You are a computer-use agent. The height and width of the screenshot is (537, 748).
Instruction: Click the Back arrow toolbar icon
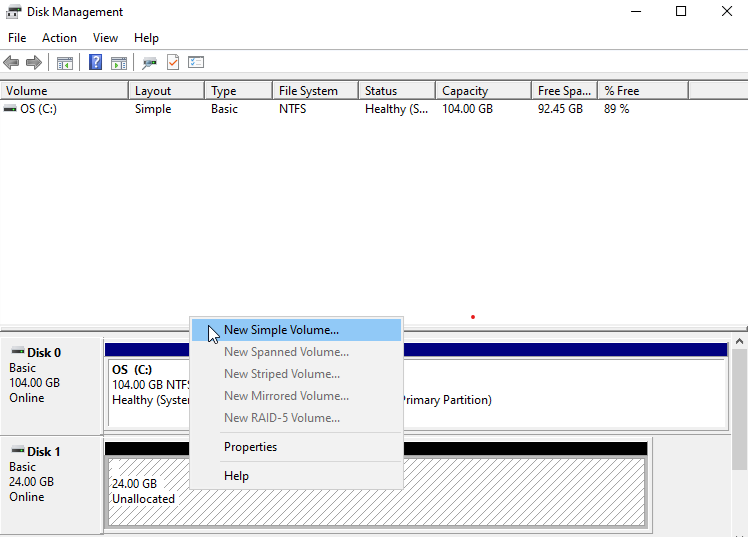13,63
